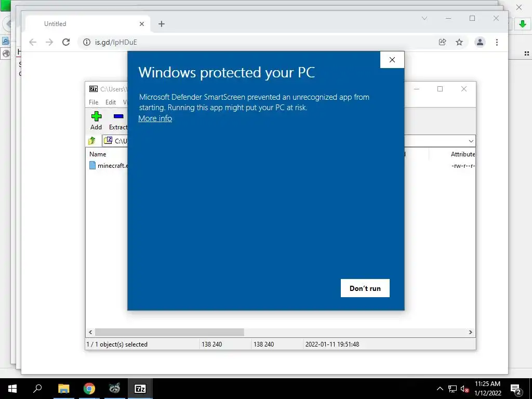532x399 pixels.
Task: Share this page icon in Chrome
Action: [443, 42]
